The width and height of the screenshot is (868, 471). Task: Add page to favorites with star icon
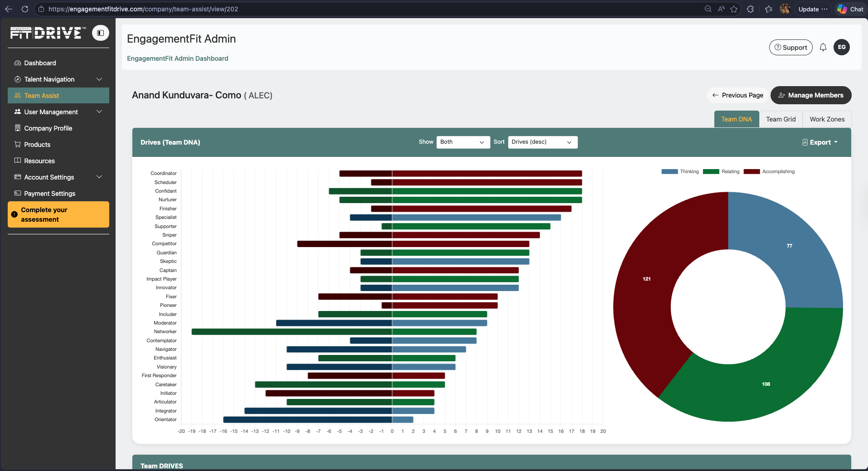pos(734,9)
